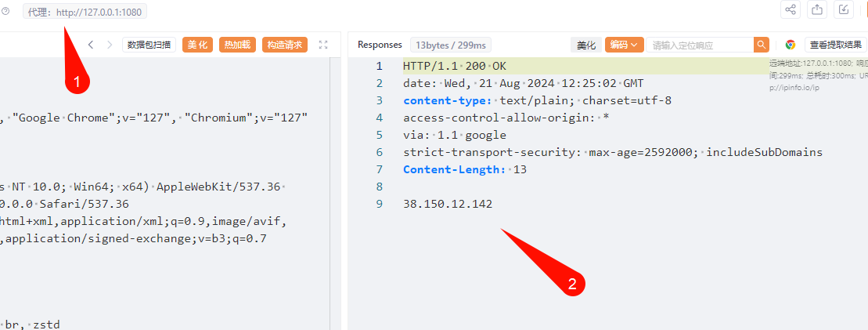
Task: Click the orange search magnifier button
Action: pyautogui.click(x=762, y=45)
